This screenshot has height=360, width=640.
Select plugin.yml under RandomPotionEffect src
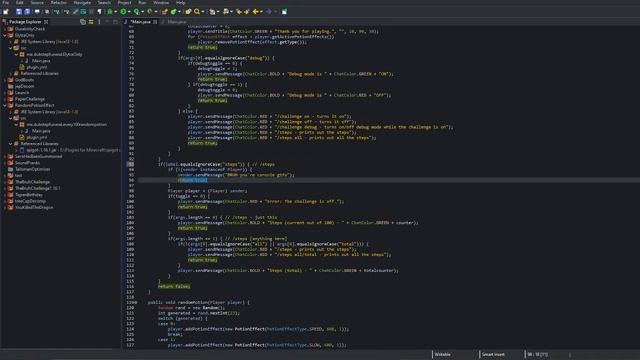click(37, 137)
